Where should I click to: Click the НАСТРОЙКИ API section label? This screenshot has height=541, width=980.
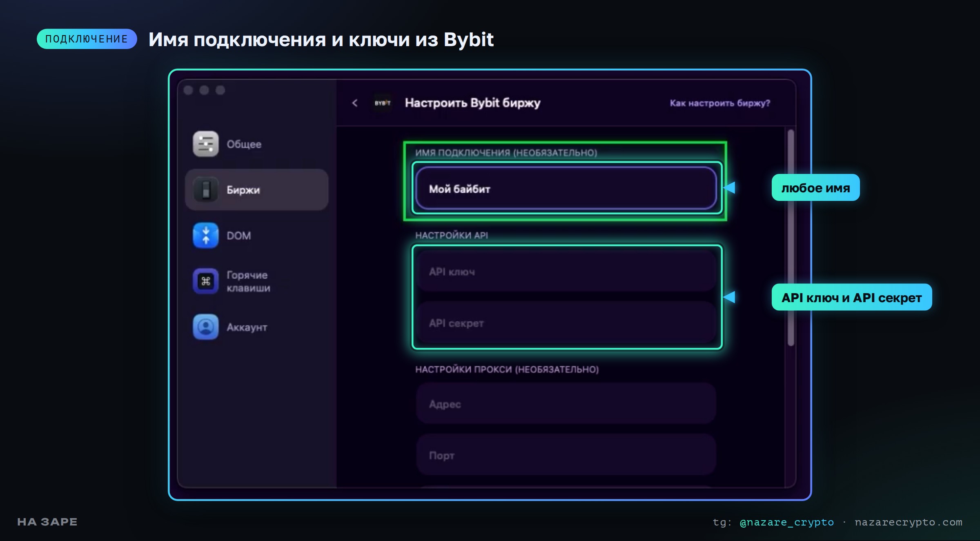(x=451, y=235)
